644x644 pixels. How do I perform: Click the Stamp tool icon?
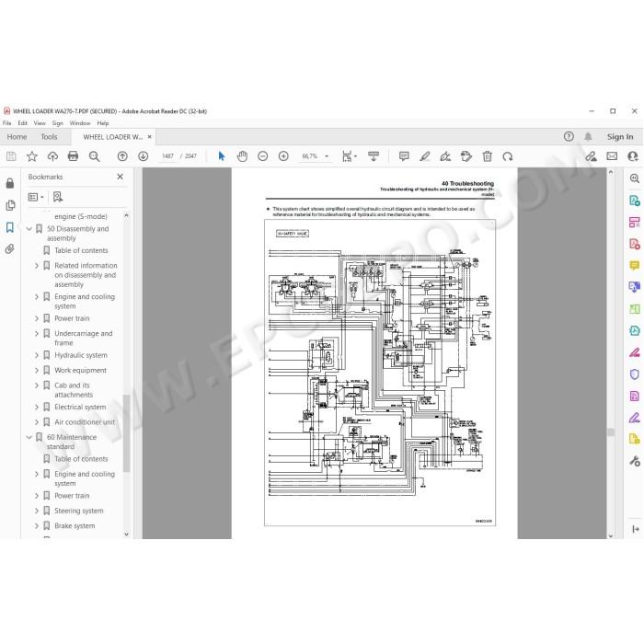click(466, 156)
